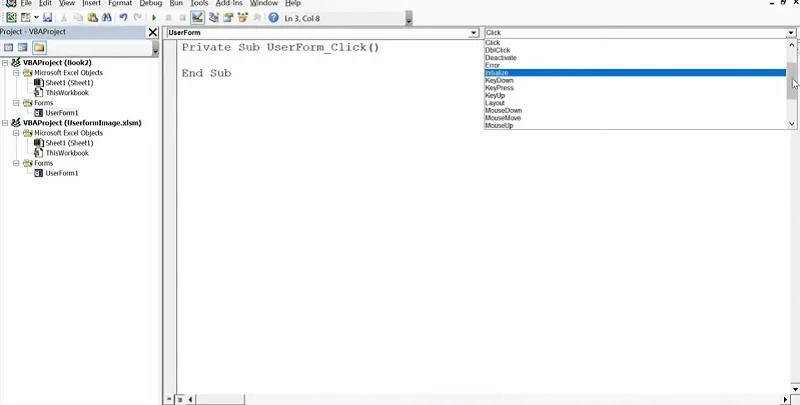Open the Object Browser toolbar icon

tap(243, 18)
